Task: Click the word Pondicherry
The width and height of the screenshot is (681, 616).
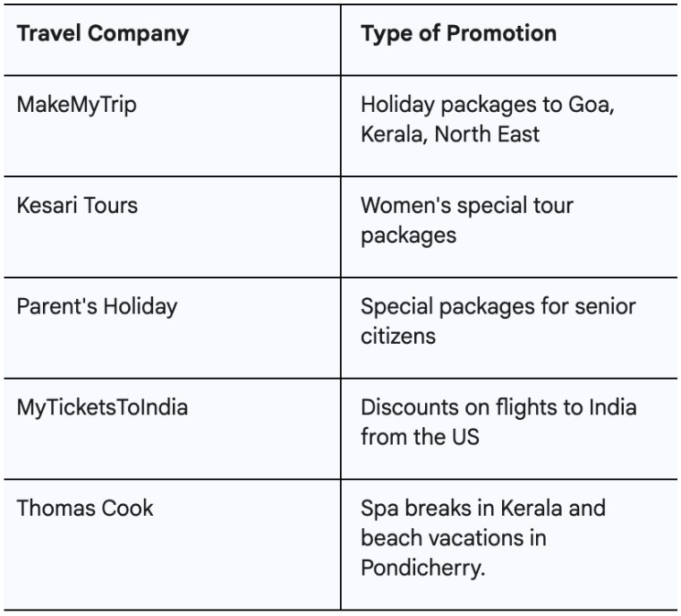Action: pos(422,569)
